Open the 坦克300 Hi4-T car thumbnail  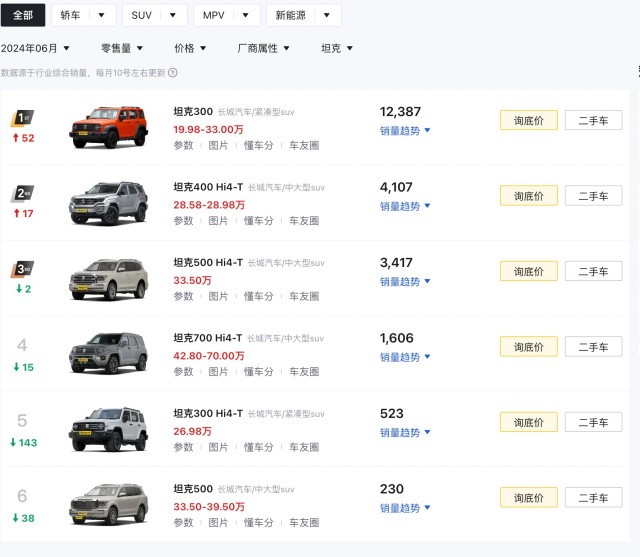109,429
